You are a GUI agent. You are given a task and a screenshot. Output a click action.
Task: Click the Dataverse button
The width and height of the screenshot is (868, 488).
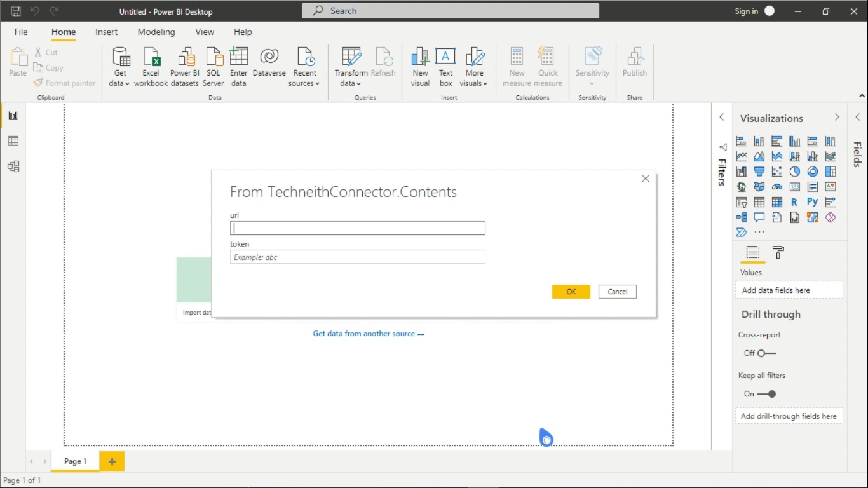pyautogui.click(x=269, y=62)
